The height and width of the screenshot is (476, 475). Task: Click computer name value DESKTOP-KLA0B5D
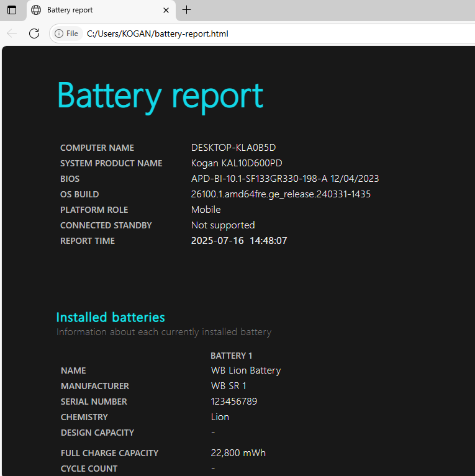pyautogui.click(x=233, y=148)
